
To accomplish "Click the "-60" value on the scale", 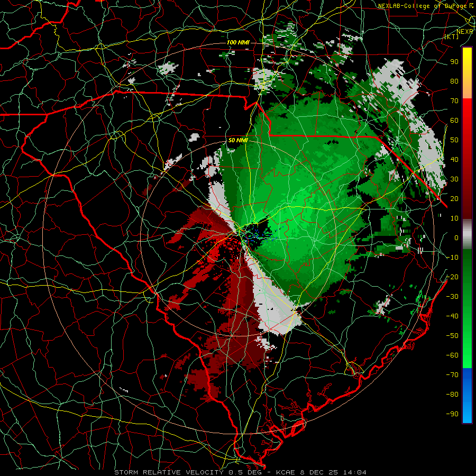I will coord(452,355).
